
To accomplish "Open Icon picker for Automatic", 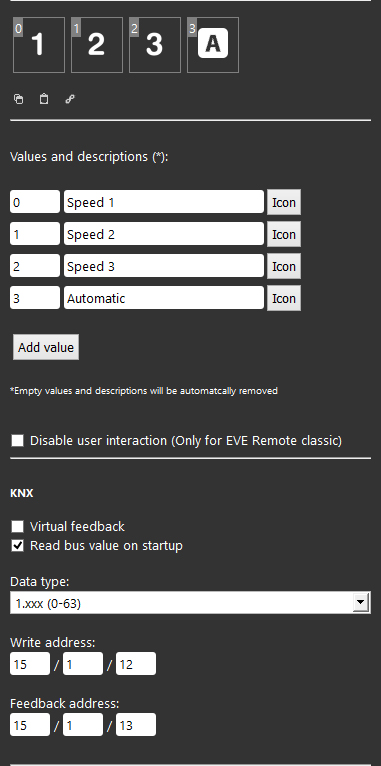I will pyautogui.click(x=284, y=298).
